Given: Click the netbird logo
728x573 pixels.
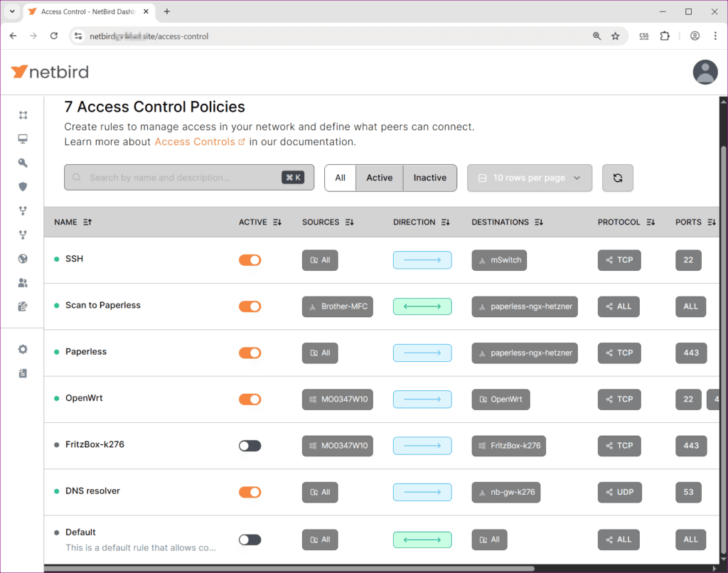Looking at the screenshot, I should (50, 72).
